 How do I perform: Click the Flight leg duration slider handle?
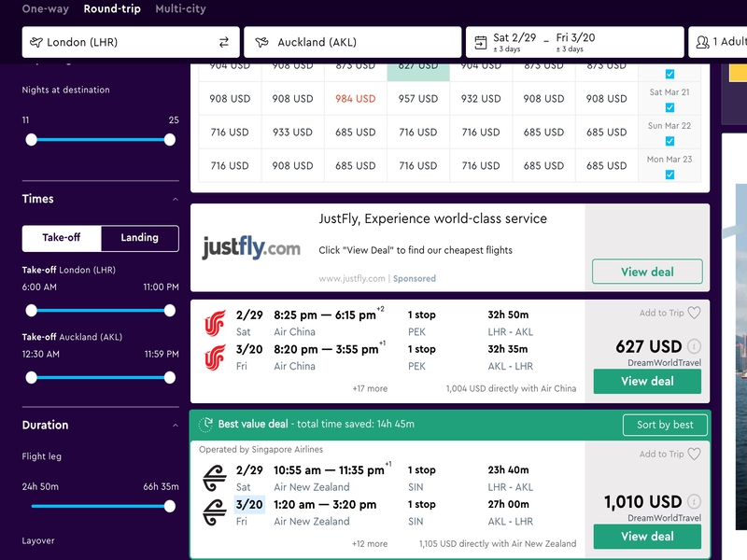click(x=170, y=507)
